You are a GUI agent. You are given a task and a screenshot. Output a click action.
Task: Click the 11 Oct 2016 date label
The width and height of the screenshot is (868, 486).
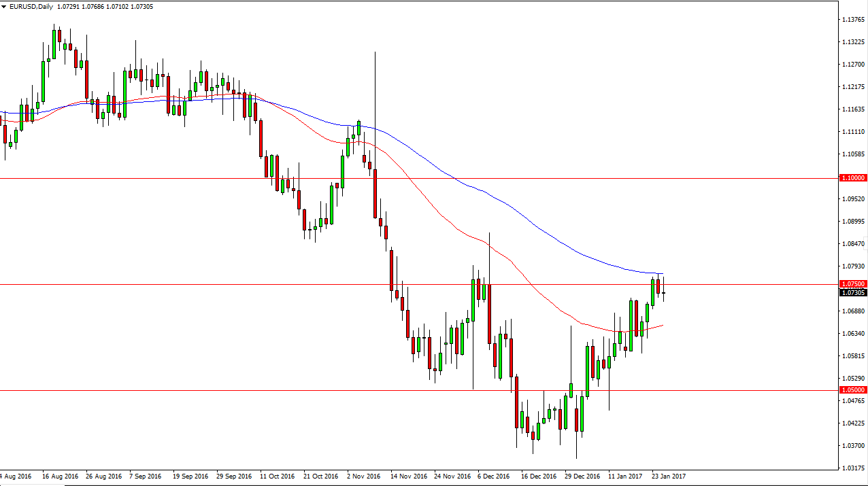(278, 476)
